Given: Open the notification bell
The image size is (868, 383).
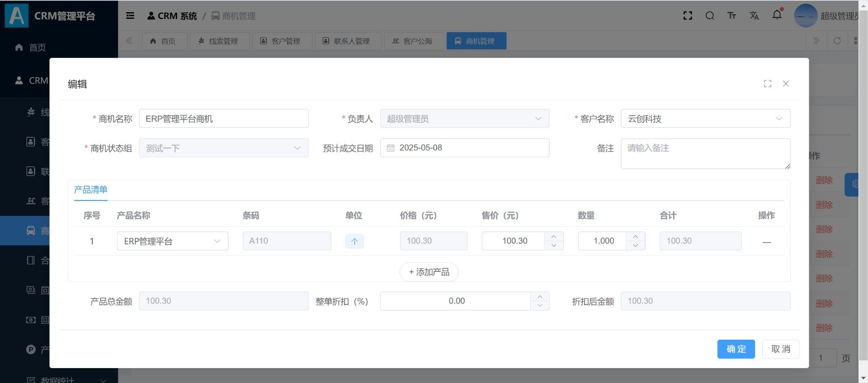Looking at the screenshot, I should click(777, 15).
